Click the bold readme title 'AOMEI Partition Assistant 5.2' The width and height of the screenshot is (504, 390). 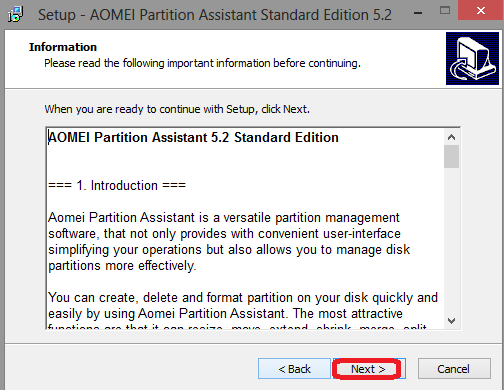click(138, 137)
